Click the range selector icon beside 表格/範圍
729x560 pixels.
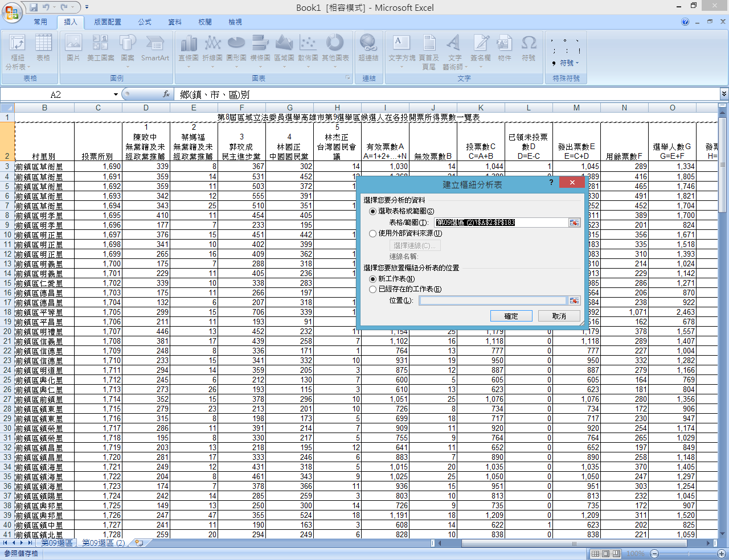coord(574,223)
